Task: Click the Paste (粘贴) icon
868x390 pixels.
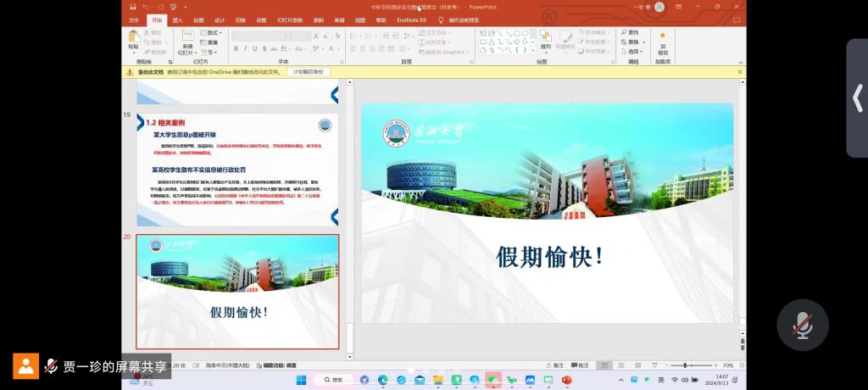Action: 133,37
